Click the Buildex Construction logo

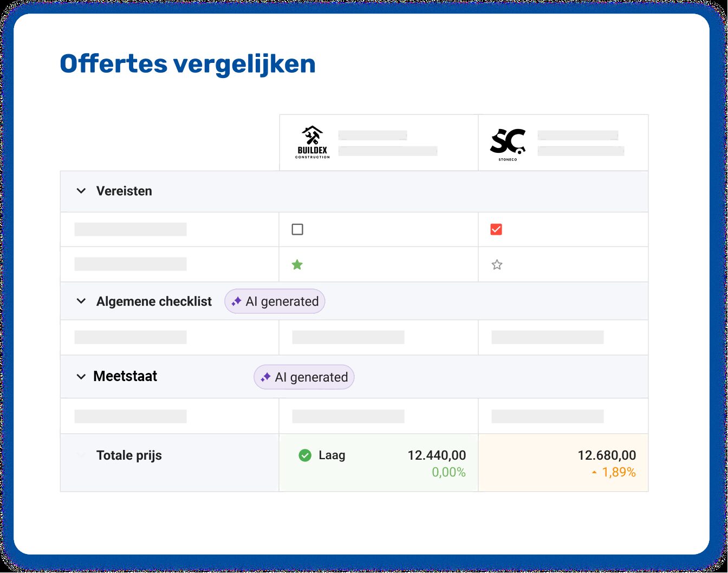pyautogui.click(x=313, y=142)
